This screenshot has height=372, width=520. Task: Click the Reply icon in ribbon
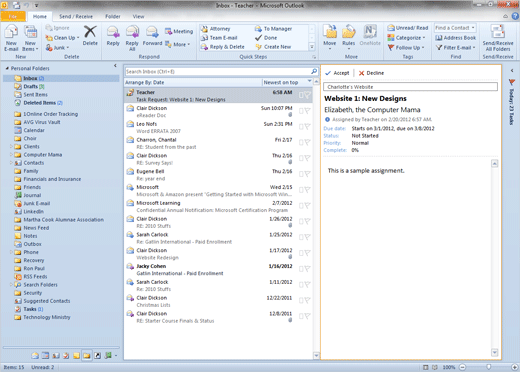[x=113, y=32]
